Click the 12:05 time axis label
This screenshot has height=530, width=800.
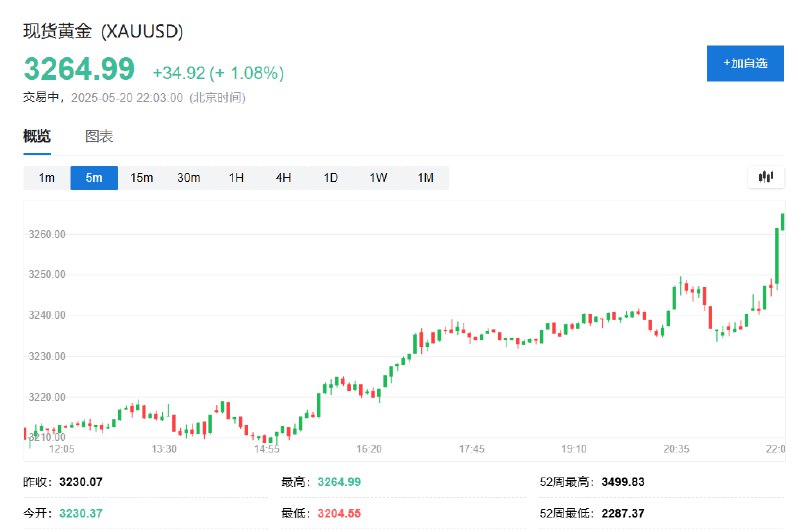tap(61, 449)
